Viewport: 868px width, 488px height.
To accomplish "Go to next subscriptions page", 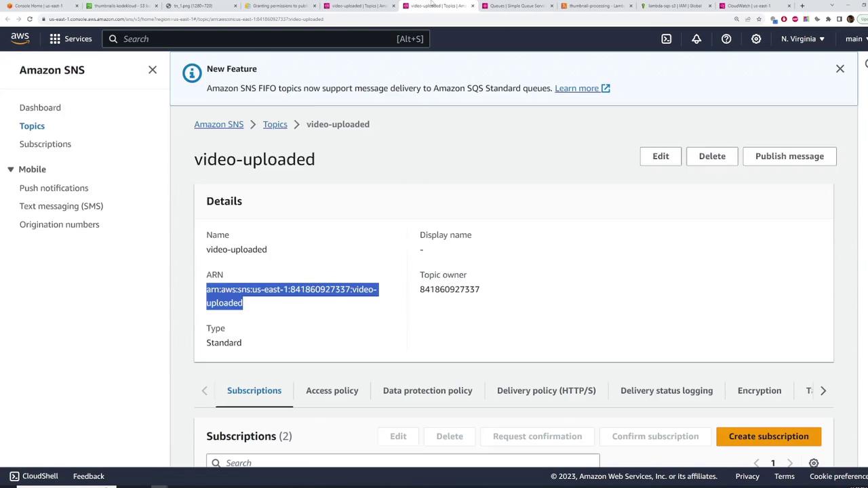I will tap(789, 463).
